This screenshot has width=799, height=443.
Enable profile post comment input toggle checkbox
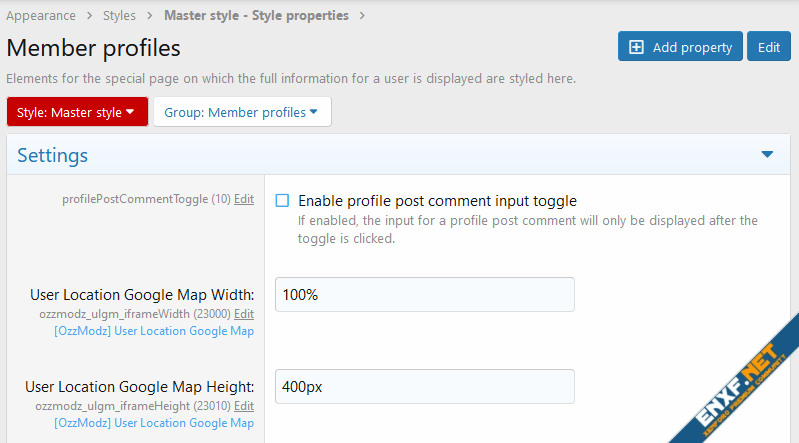pyautogui.click(x=282, y=200)
